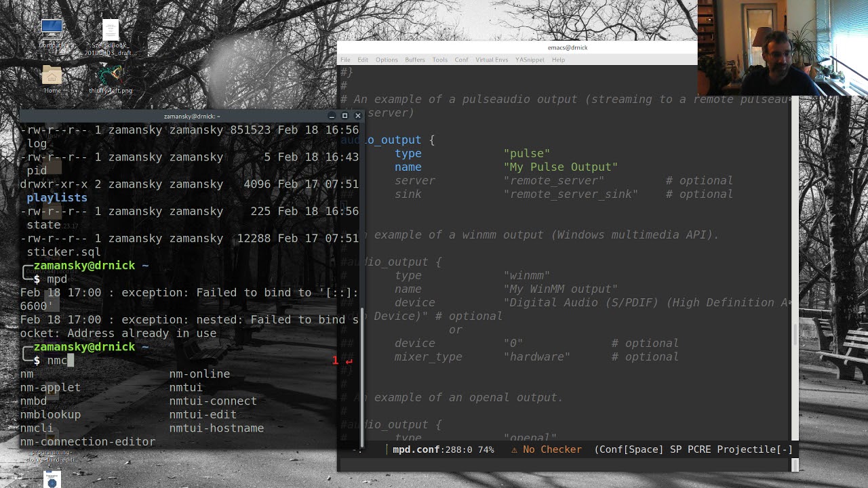Maximize the zamansky@drnick terminal window
The height and width of the screenshot is (488, 868).
tap(344, 116)
